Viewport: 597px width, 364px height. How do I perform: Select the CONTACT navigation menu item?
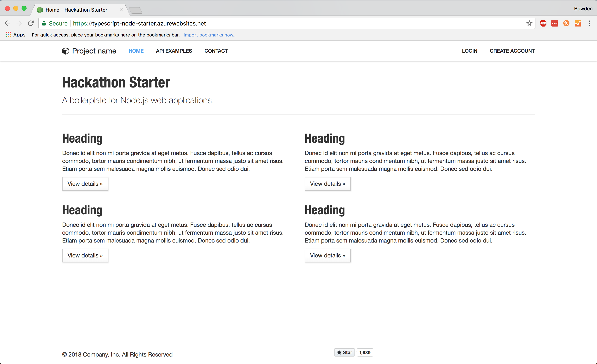pyautogui.click(x=216, y=51)
